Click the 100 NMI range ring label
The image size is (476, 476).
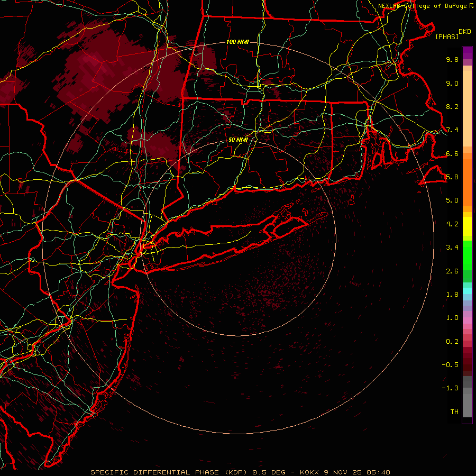click(x=237, y=42)
